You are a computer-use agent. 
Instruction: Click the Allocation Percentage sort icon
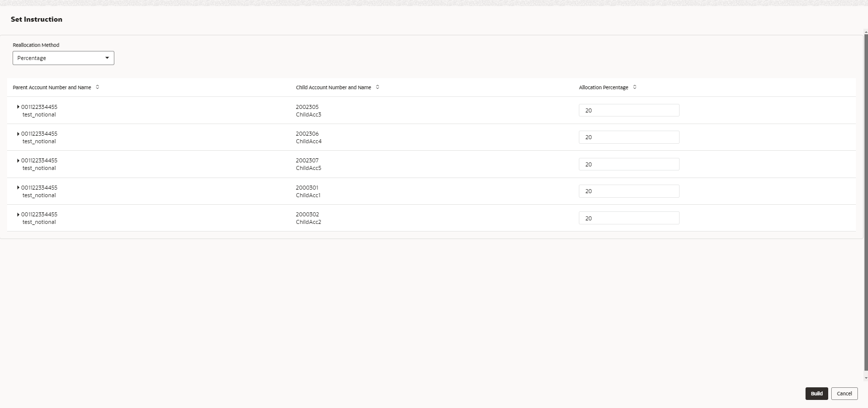coord(635,87)
